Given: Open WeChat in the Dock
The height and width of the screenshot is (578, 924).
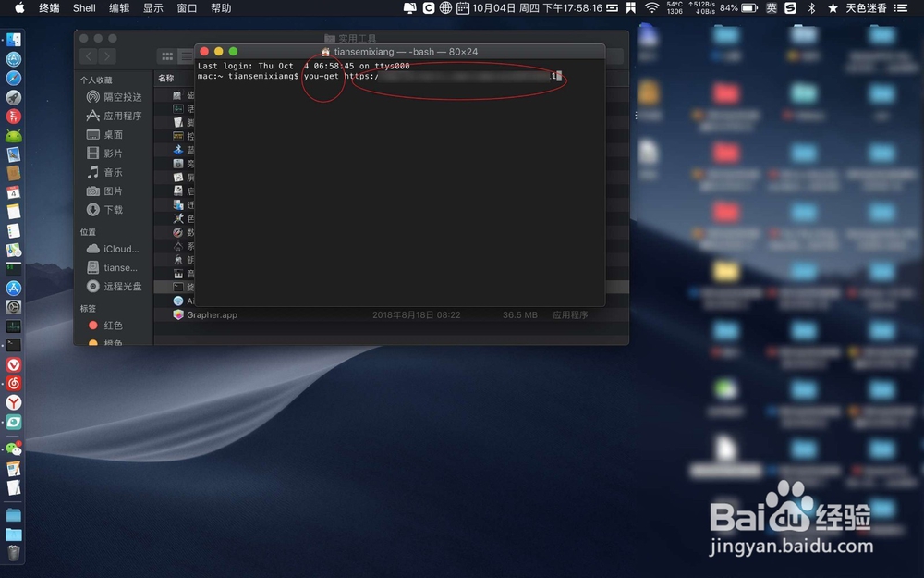Looking at the screenshot, I should [14, 449].
